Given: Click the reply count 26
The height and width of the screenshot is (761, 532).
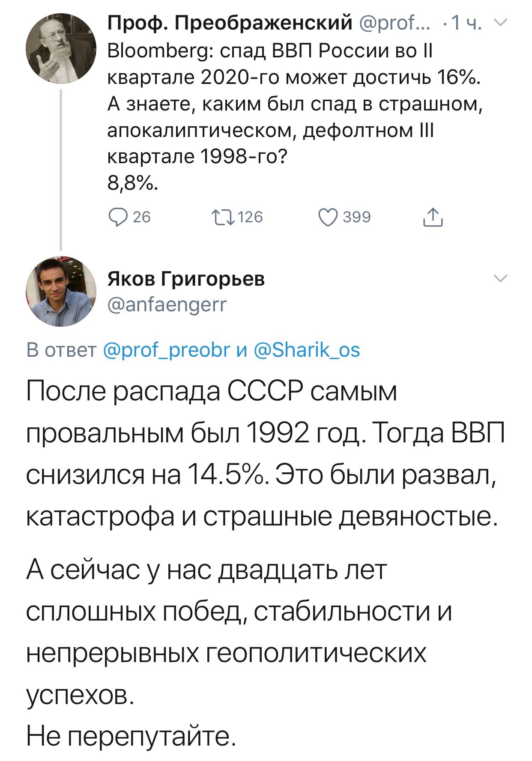Looking at the screenshot, I should [x=142, y=217].
